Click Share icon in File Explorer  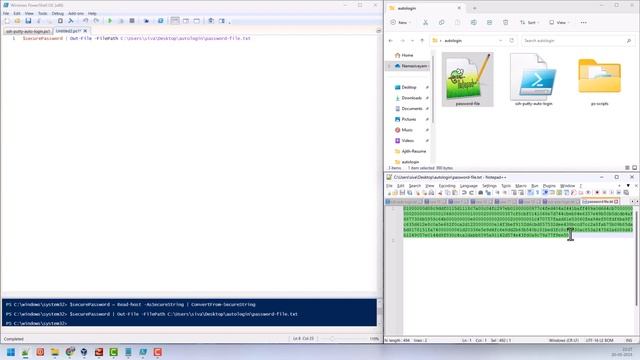click(489, 22)
